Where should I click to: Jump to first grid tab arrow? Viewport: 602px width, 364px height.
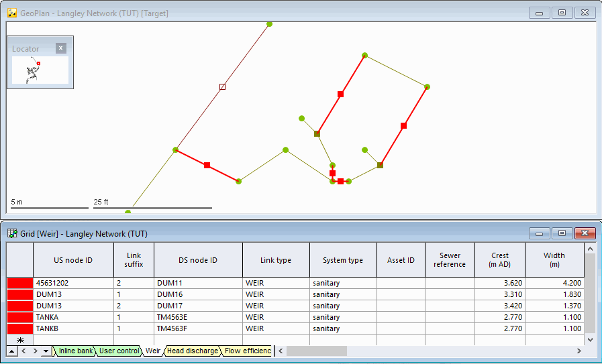(12, 351)
